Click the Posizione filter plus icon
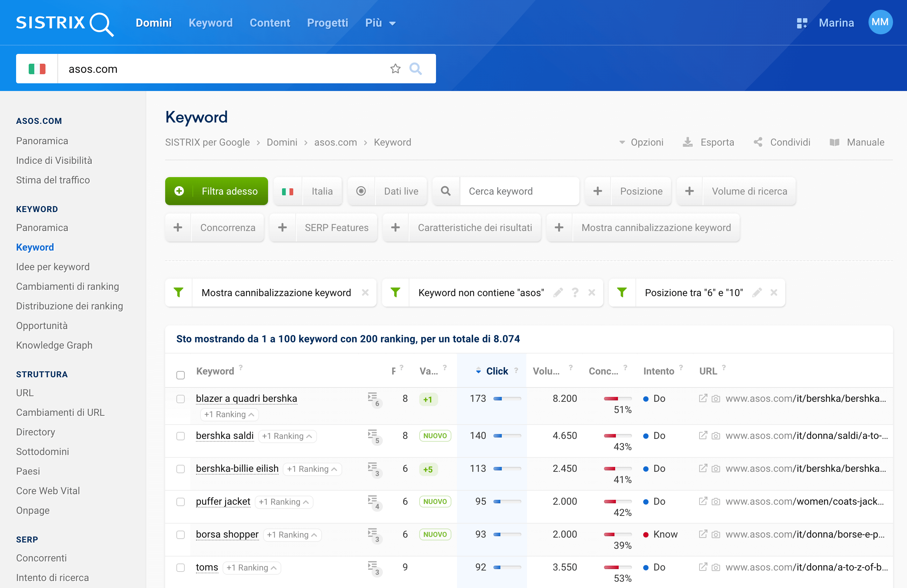907x588 pixels. [x=598, y=191]
